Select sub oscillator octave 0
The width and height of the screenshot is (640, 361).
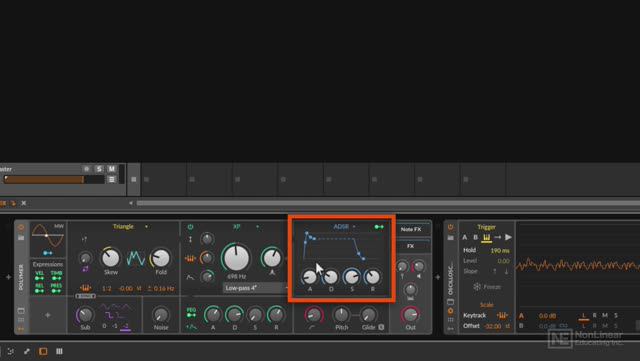point(104,326)
